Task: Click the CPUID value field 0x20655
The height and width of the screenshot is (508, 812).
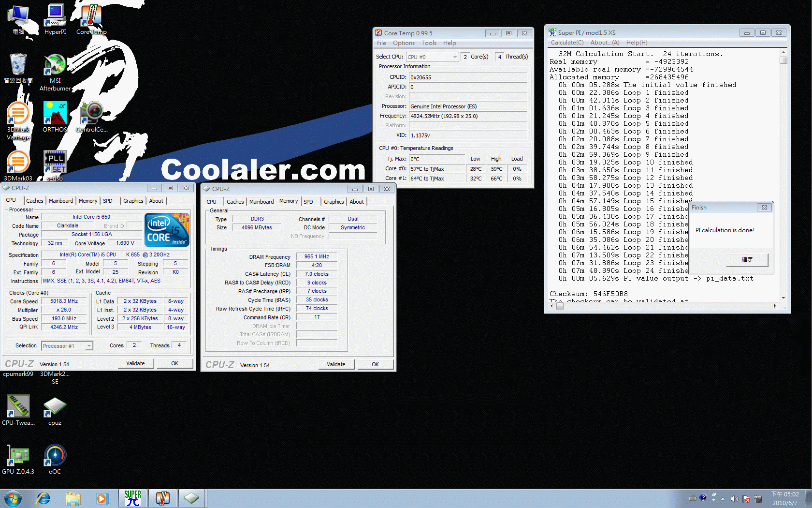Action: point(468,77)
